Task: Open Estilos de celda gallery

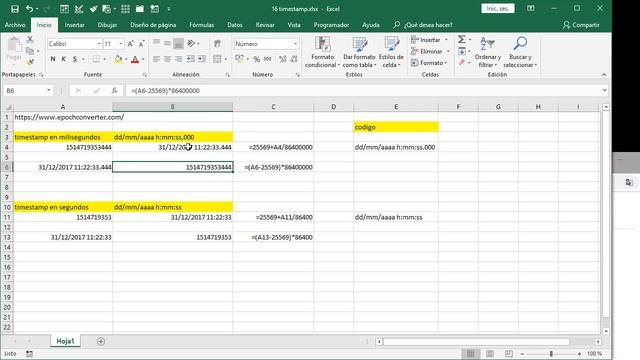Action: (x=391, y=52)
